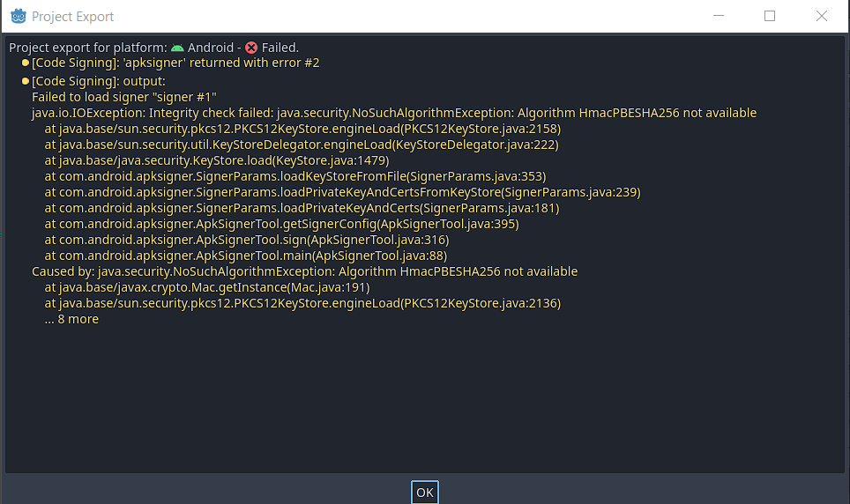Click the 'PKCS12KeyStore.java:2158' stack line

[302, 129]
